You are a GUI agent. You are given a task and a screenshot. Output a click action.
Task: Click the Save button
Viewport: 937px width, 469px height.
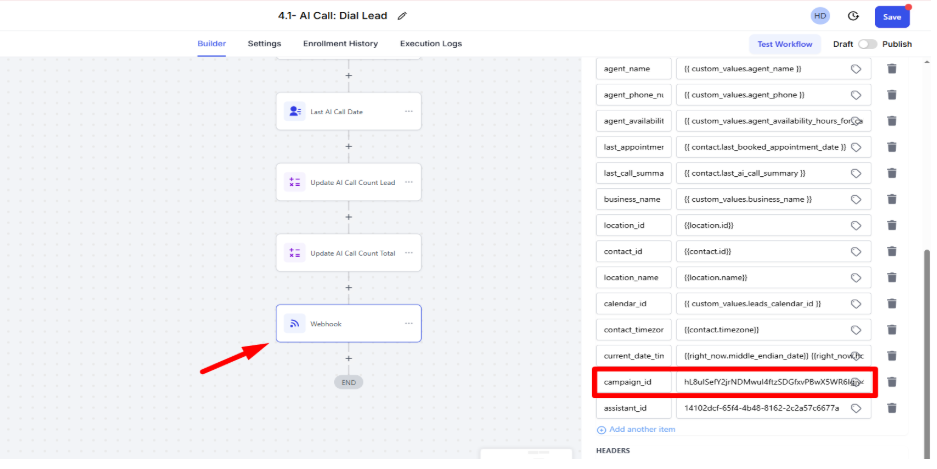pos(892,17)
